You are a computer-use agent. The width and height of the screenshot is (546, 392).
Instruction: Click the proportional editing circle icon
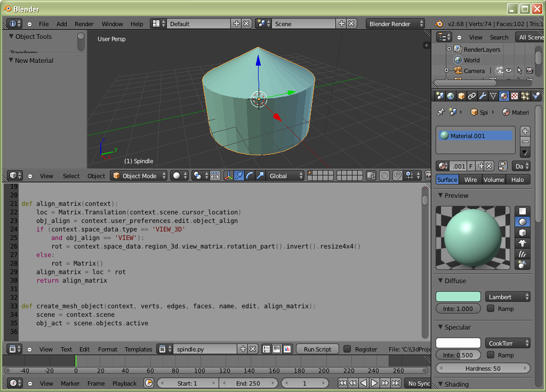coord(384,175)
